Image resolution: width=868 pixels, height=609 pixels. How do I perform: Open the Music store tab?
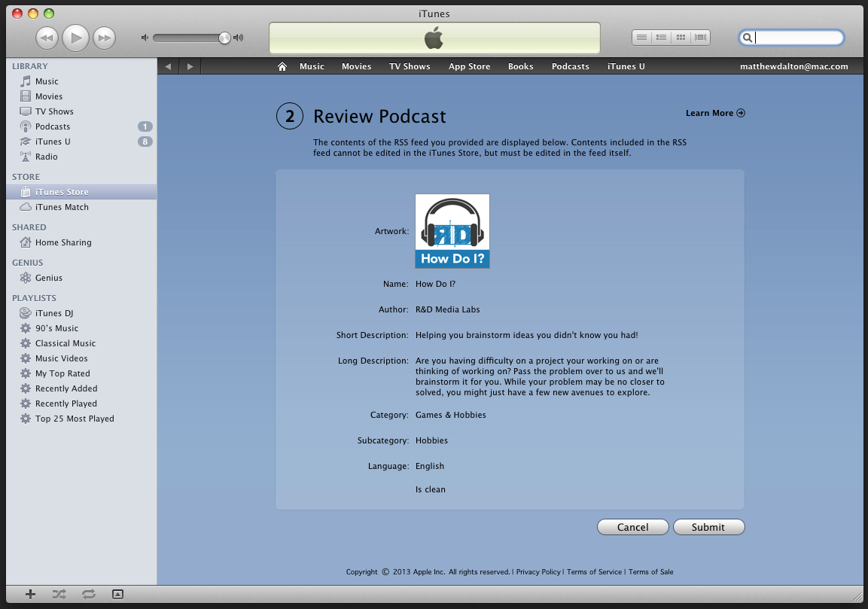click(x=312, y=66)
